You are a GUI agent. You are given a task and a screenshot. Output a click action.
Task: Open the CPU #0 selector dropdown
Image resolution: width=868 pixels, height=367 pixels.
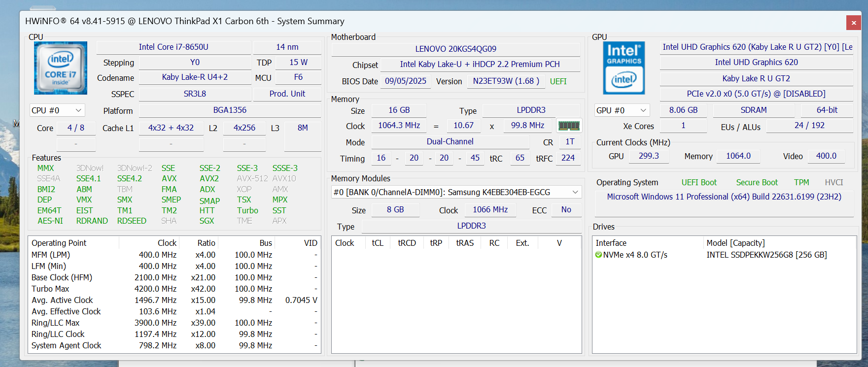(x=57, y=110)
